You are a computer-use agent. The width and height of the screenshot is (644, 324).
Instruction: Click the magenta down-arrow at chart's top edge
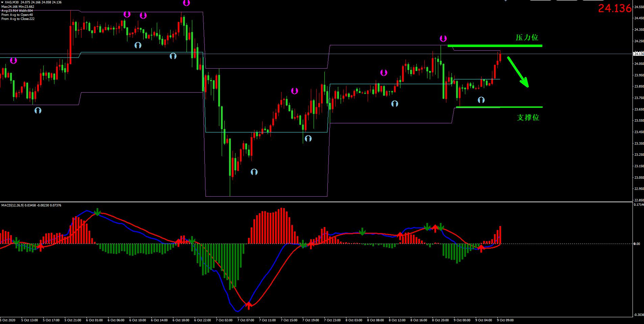coord(186,3)
